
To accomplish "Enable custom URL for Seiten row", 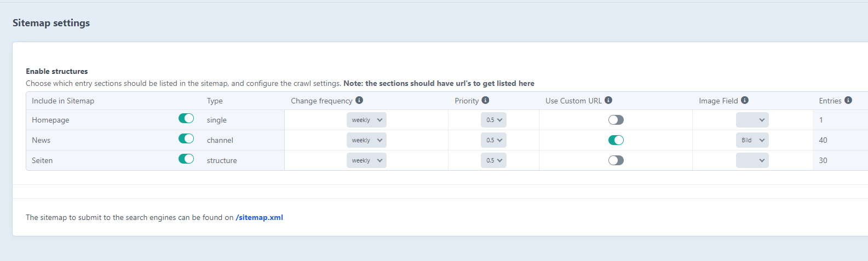I will click(616, 160).
